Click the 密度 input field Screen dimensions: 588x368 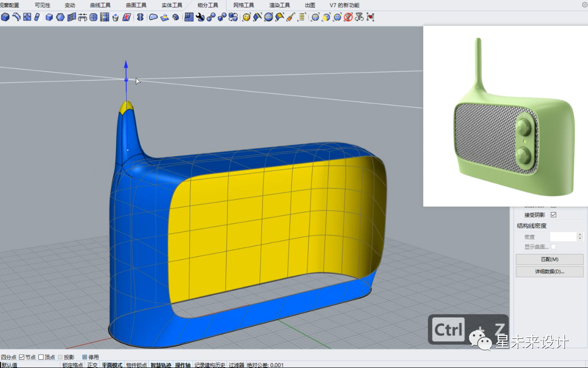click(563, 237)
